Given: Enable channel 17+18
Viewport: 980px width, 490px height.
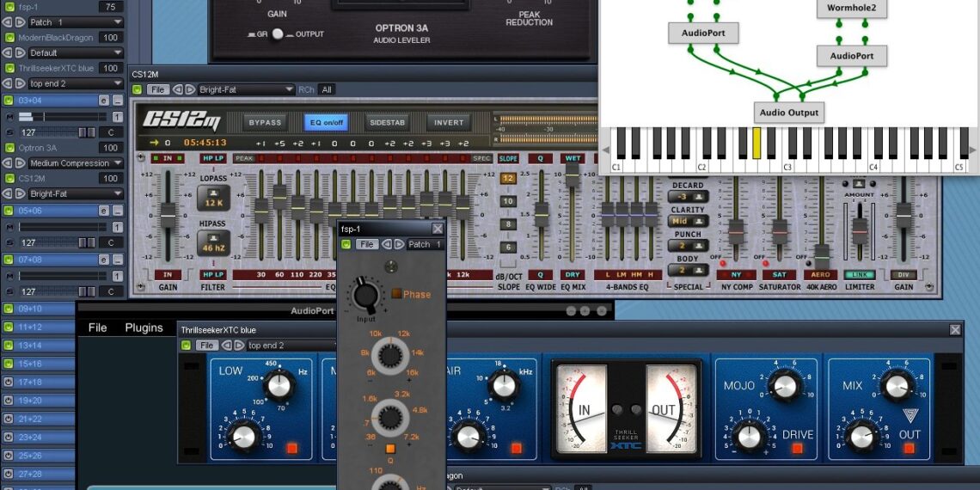Looking at the screenshot, I should [9, 382].
